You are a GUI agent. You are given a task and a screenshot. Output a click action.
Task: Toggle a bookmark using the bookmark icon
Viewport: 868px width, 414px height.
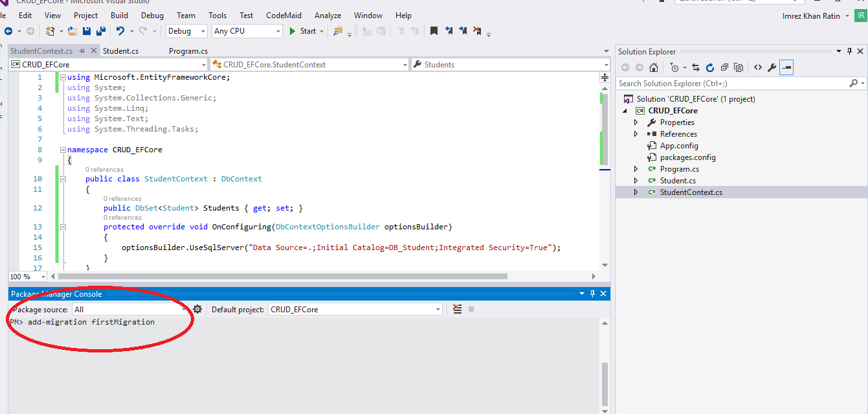434,31
